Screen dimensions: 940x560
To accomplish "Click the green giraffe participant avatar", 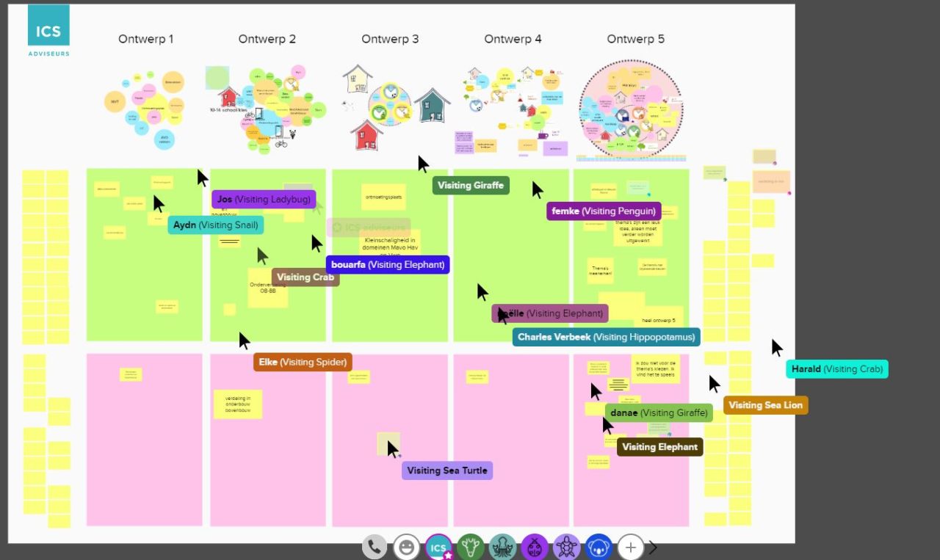I will pyautogui.click(x=470, y=547).
